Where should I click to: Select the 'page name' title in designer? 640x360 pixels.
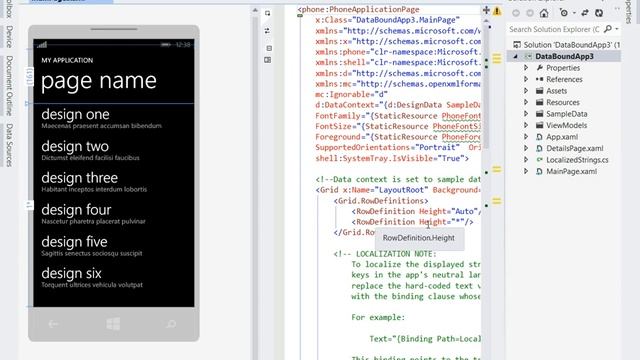99,81
